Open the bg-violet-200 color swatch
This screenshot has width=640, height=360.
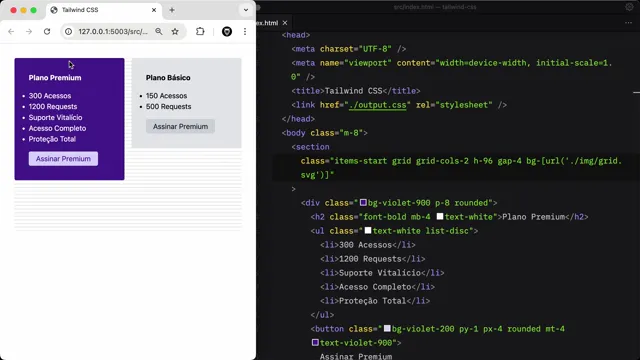[x=387, y=328]
